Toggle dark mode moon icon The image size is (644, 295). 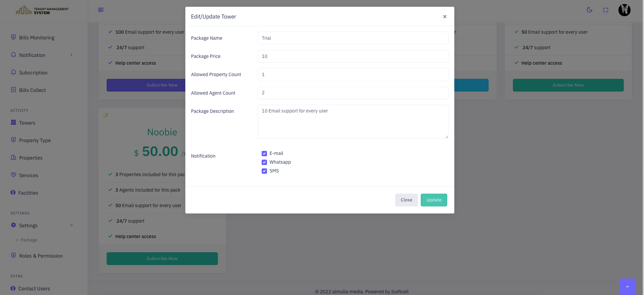(589, 10)
